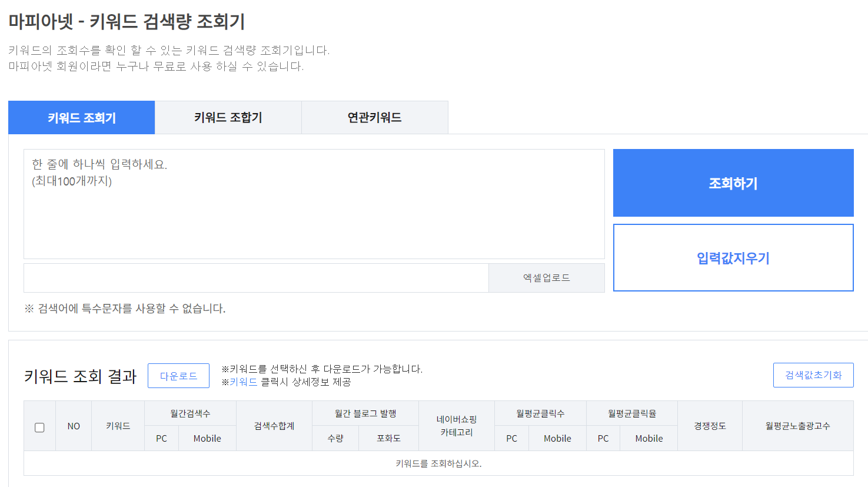Click the 경쟁정도 column header
The width and height of the screenshot is (868, 487).
point(710,426)
